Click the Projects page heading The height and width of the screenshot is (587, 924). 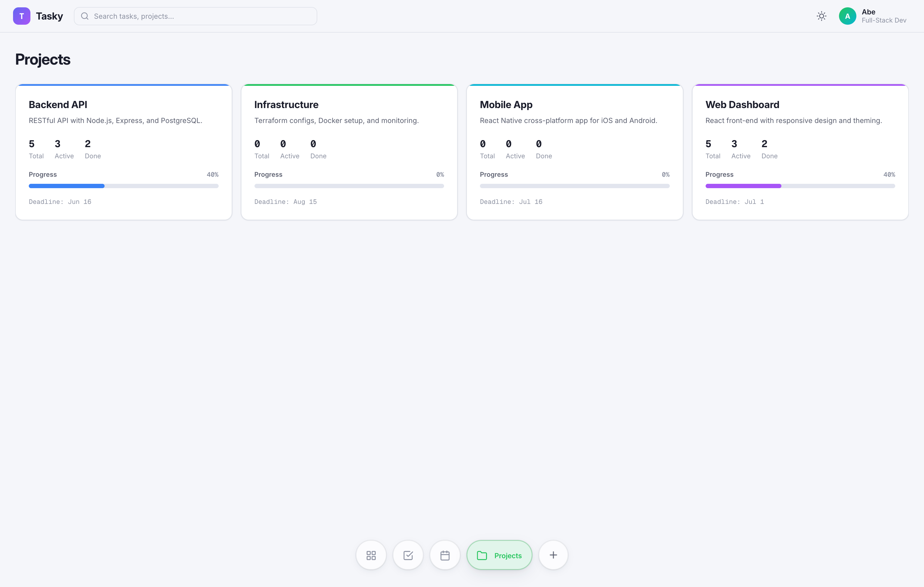[x=43, y=59]
